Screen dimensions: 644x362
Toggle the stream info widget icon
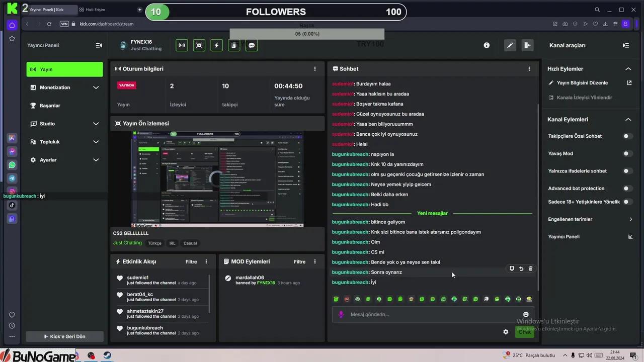[182, 45]
